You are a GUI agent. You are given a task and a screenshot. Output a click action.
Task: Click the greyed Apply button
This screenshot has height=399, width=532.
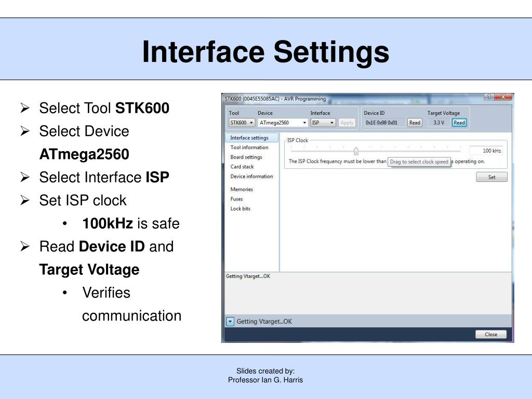(347, 123)
